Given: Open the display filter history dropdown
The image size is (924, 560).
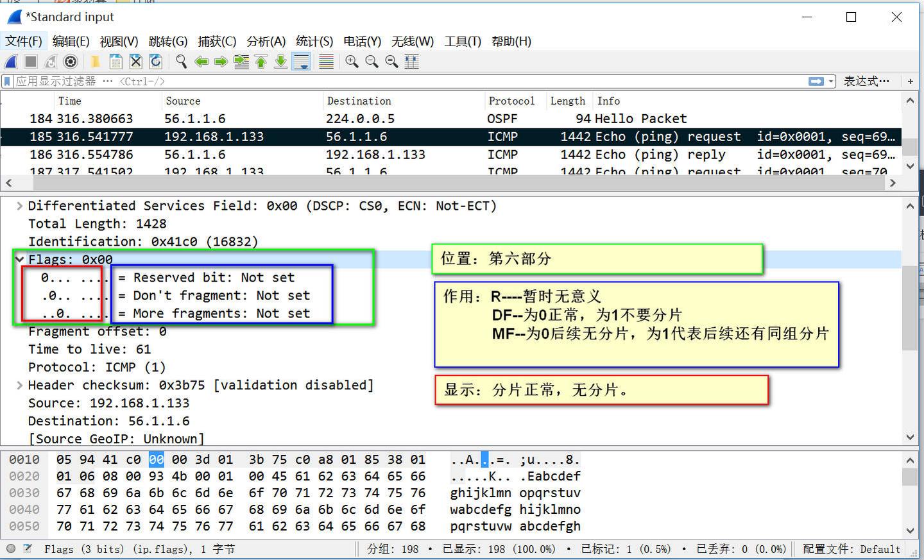Looking at the screenshot, I should (831, 81).
